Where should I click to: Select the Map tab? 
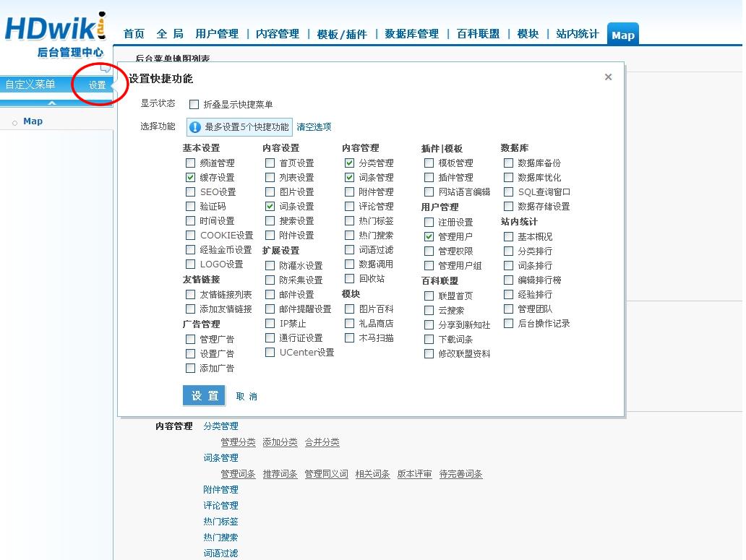623,35
